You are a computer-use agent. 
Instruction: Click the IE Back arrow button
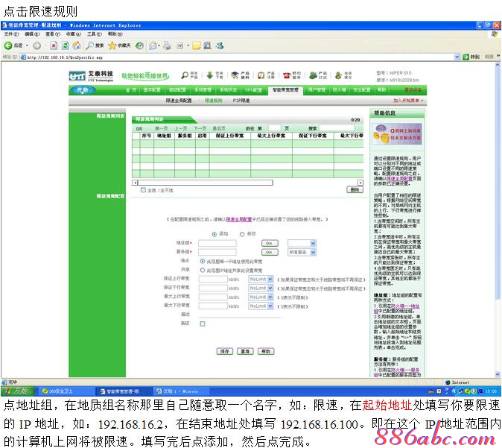(8, 45)
